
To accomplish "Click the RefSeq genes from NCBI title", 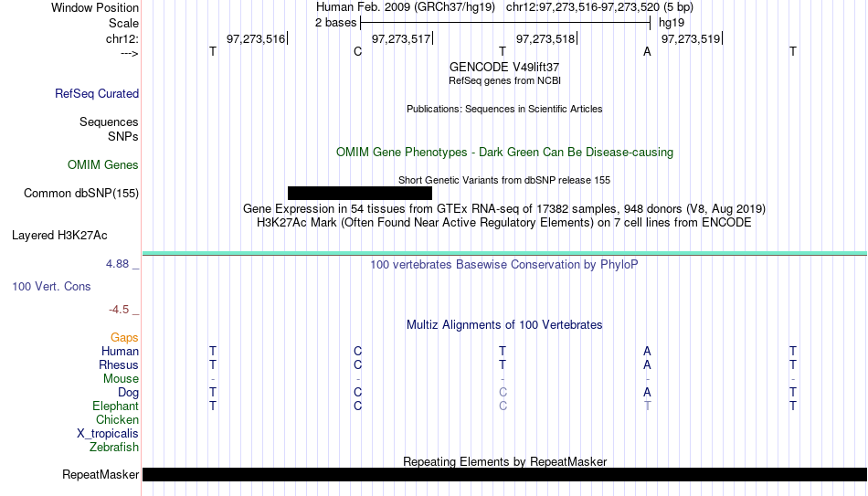I will click(504, 80).
